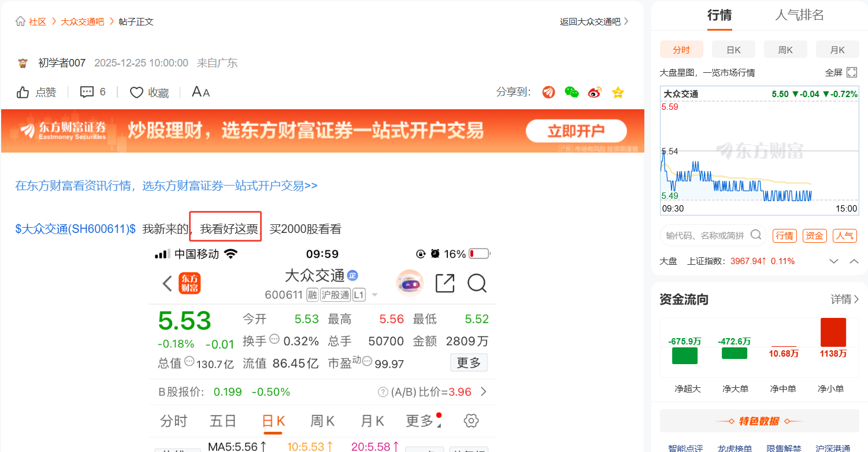Click the search magnifier icon
The height and width of the screenshot is (452, 868).
click(x=755, y=235)
